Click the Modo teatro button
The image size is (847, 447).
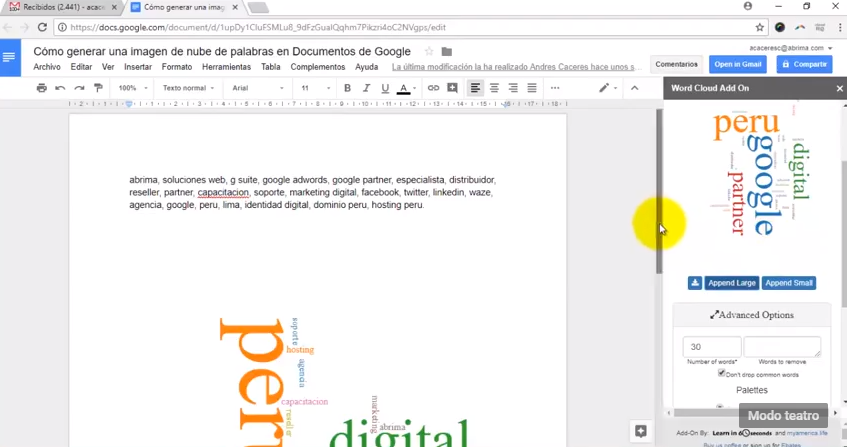[783, 416]
